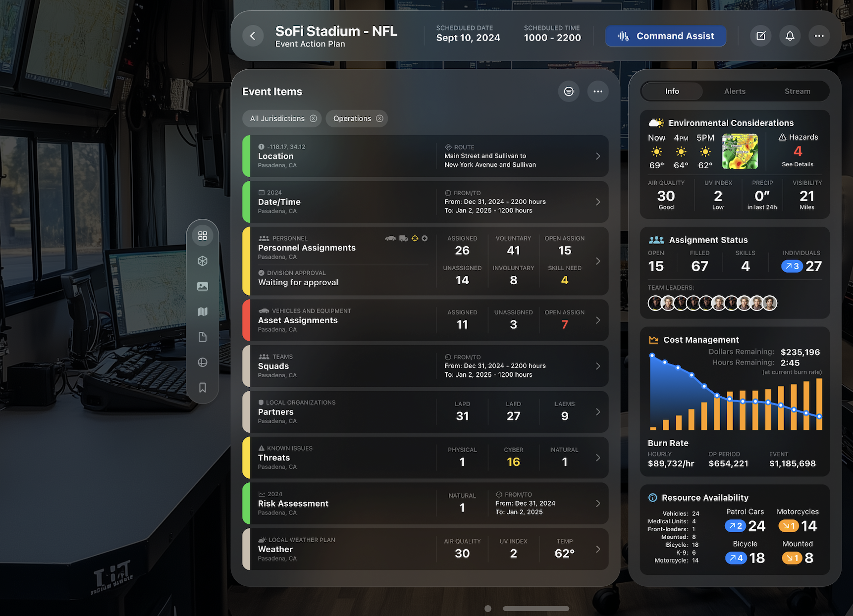This screenshot has width=853, height=616.
Task: Click Cost Management chart icon
Action: [654, 340]
